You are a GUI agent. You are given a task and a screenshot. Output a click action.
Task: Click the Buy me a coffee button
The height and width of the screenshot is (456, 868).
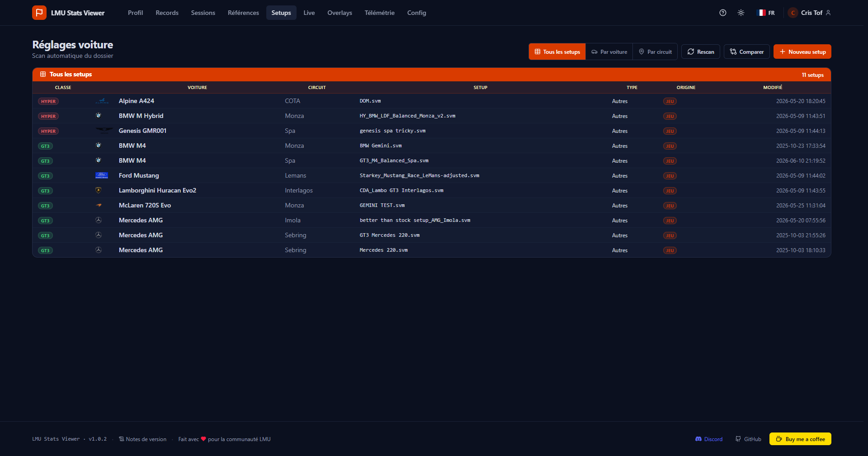[800, 439]
